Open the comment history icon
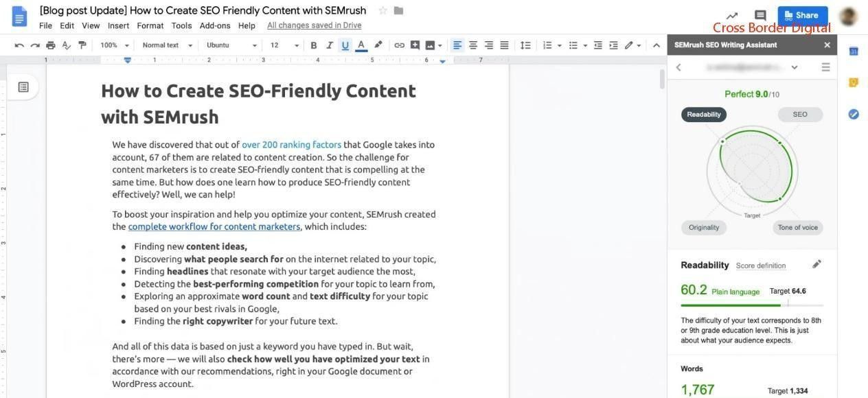 coord(760,15)
